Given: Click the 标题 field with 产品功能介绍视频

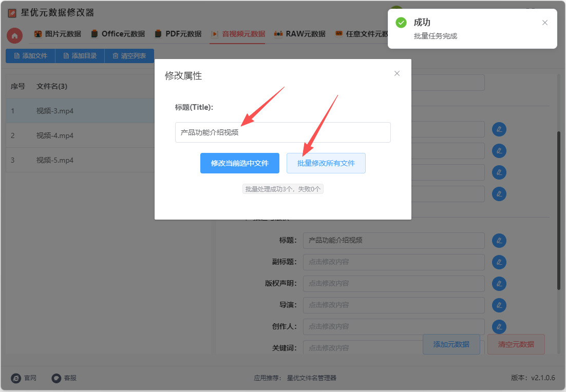Looking at the screenshot, I should tap(393, 241).
